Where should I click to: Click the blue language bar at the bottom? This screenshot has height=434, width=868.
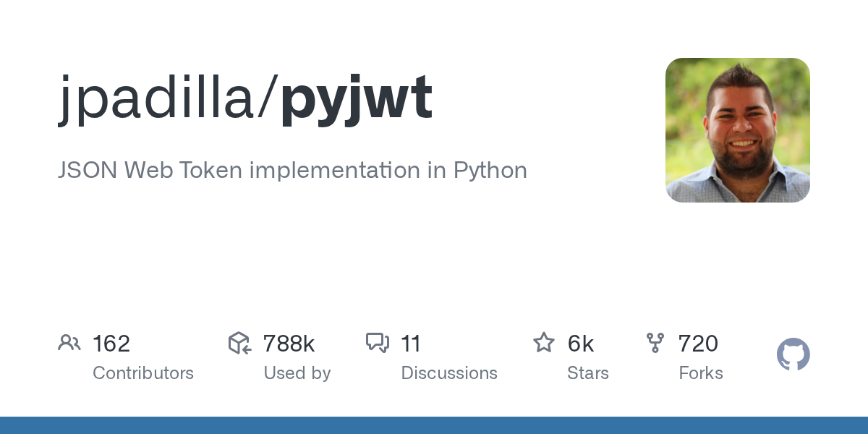[x=434, y=425]
